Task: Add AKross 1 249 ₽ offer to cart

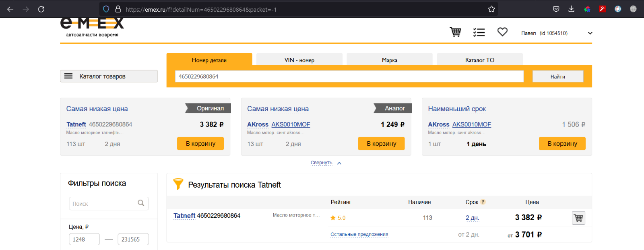Action: click(382, 144)
